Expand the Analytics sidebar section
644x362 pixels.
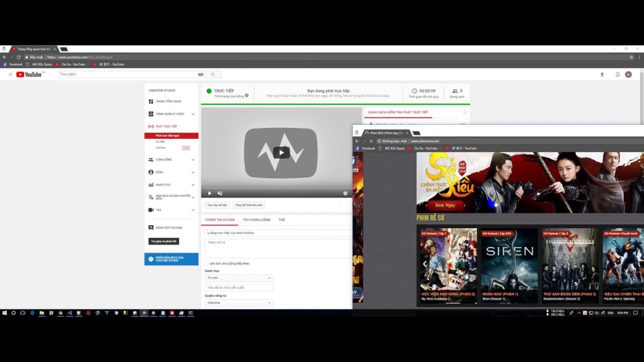171,185
